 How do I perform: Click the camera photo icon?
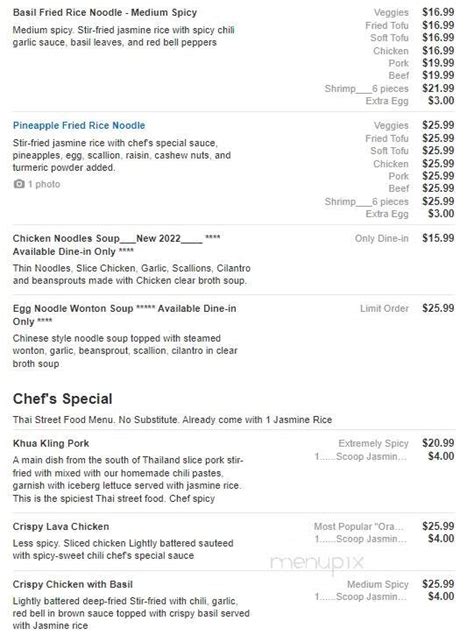(x=19, y=184)
